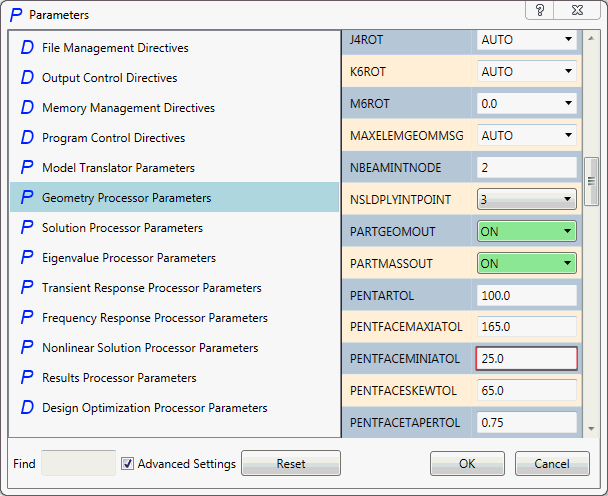Click the Find search field
Image resolution: width=608 pixels, height=496 pixels.
coord(79,463)
